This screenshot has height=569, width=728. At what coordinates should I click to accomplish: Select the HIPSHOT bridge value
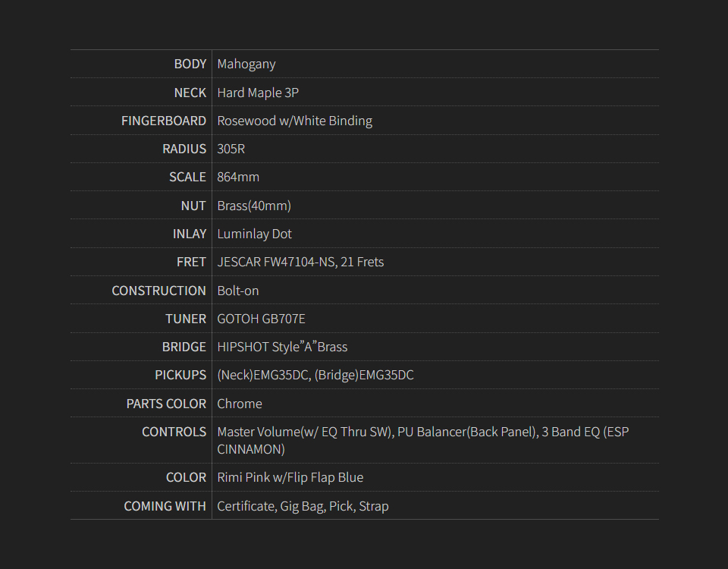(x=282, y=347)
